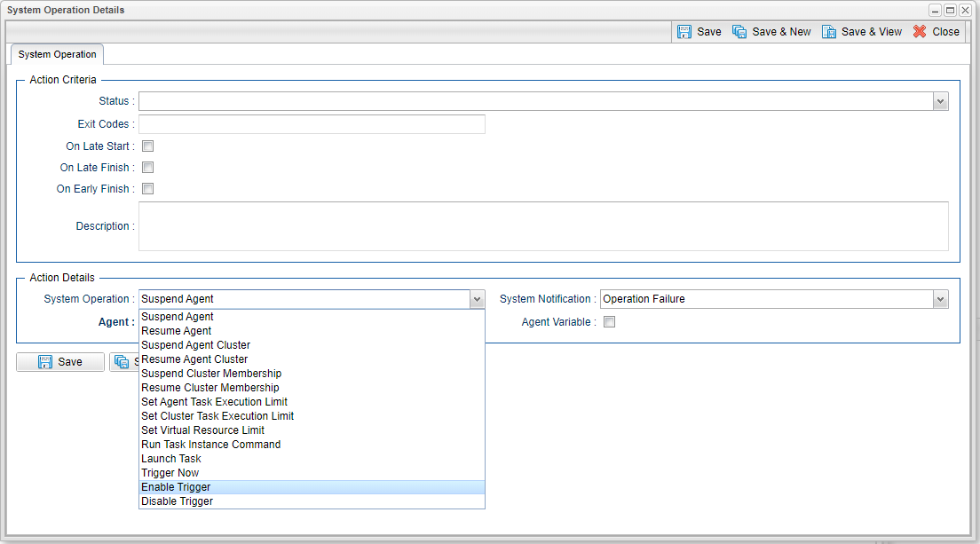Minimize the System Operation Details window
Screen dimensions: 980x544
(936, 11)
